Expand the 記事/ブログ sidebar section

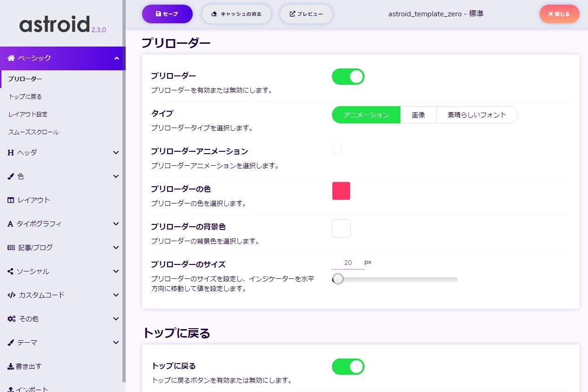tap(116, 248)
